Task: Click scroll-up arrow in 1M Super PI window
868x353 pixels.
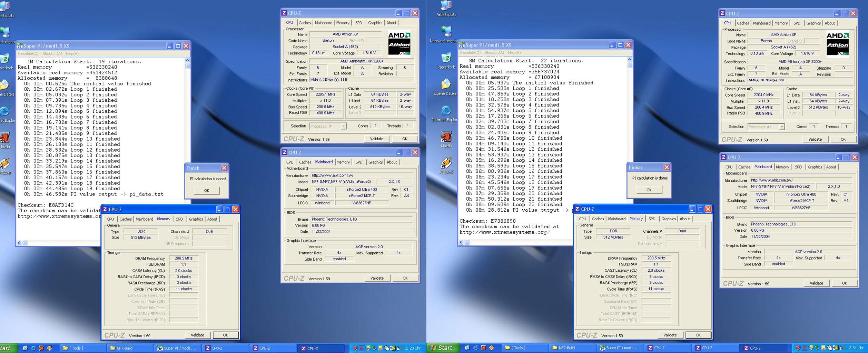Action: (x=187, y=61)
